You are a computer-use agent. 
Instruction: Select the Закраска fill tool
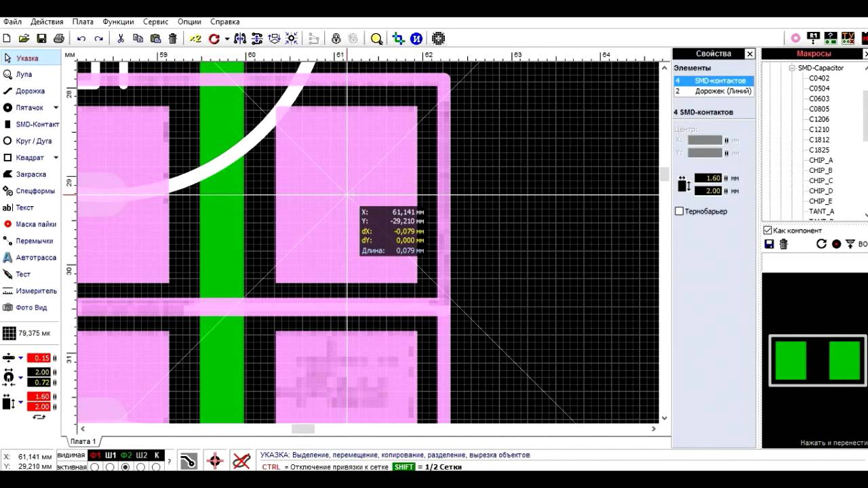(30, 174)
